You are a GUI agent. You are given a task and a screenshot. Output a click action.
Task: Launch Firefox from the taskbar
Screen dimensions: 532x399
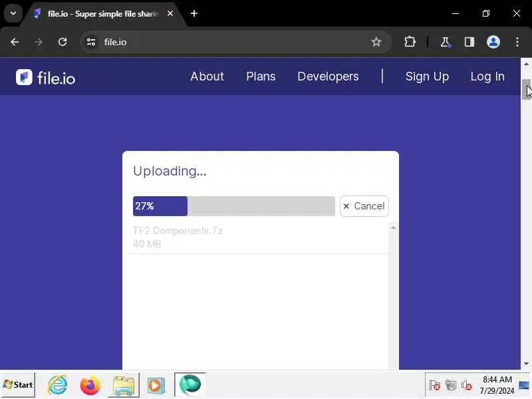(x=90, y=385)
